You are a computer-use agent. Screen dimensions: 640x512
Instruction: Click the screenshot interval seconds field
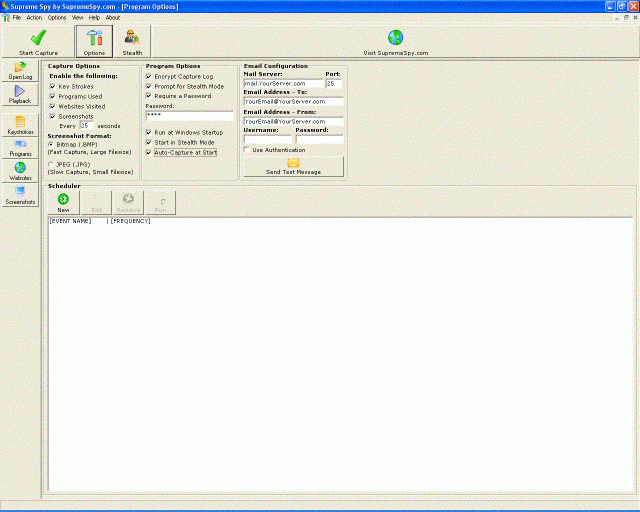[87, 126]
